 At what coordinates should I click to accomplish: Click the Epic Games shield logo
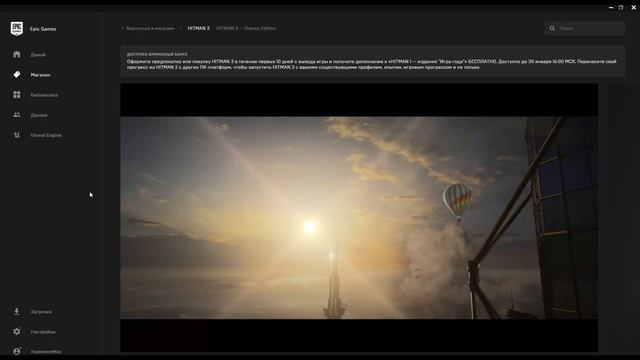point(17,29)
